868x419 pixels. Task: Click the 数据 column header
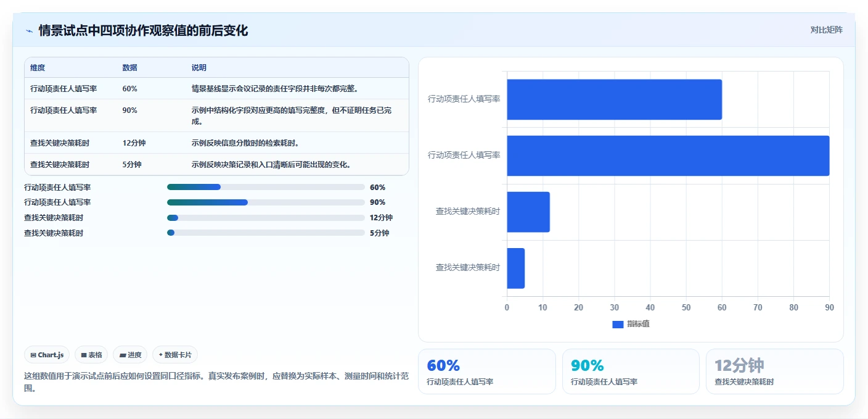(130, 68)
